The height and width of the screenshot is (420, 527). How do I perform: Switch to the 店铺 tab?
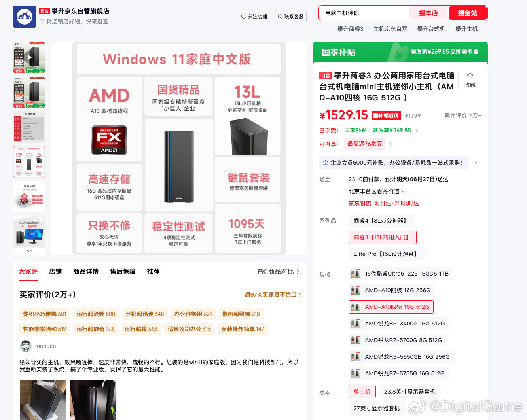click(55, 271)
